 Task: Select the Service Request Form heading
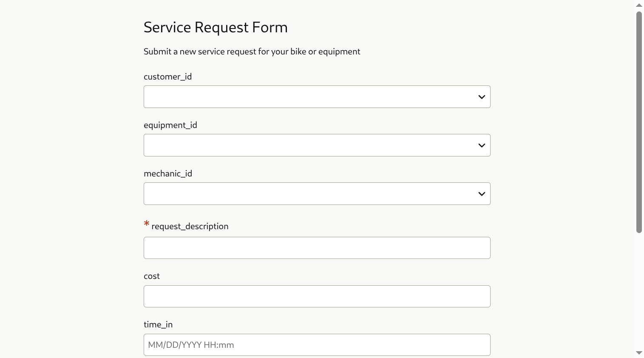(x=216, y=27)
